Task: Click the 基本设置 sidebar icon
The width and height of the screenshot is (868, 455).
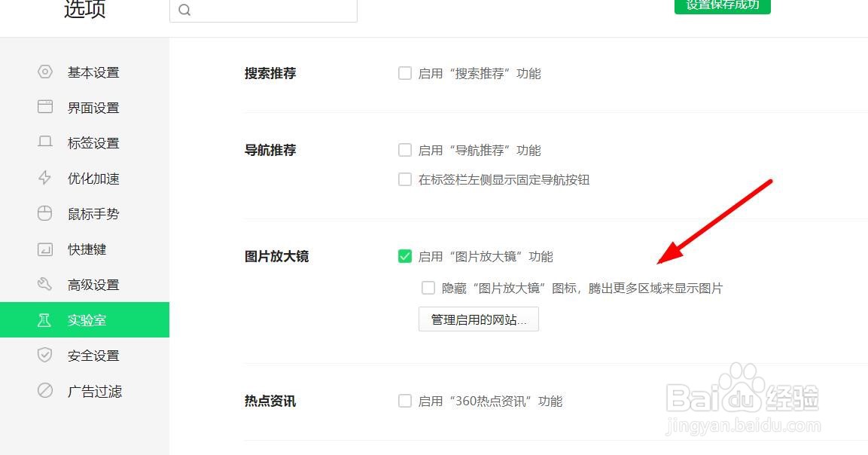Action: tap(45, 72)
